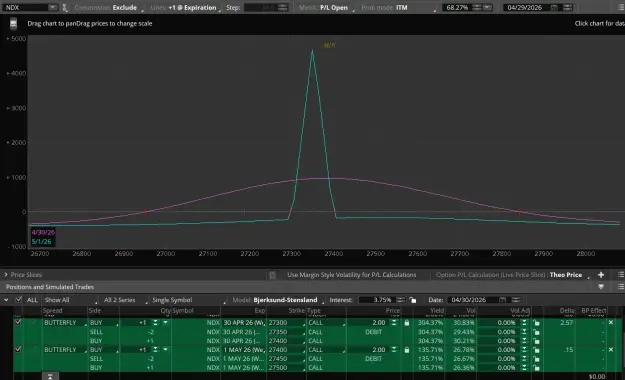Open the 27450 strike dropdown
Screen dimensions: 625x380
point(286,359)
